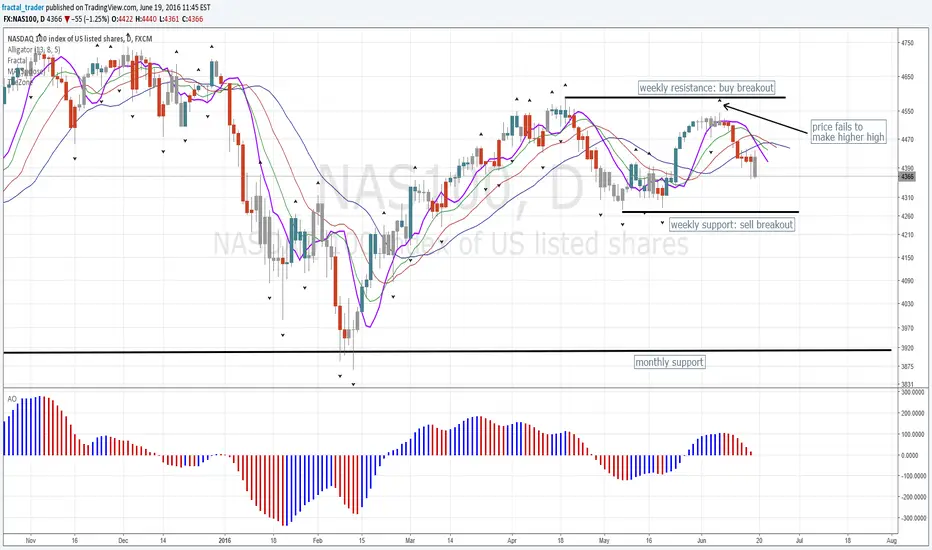Image resolution: width=932 pixels, height=550 pixels.
Task: Click the 4470 price axis label
Action: pyautogui.click(x=907, y=140)
